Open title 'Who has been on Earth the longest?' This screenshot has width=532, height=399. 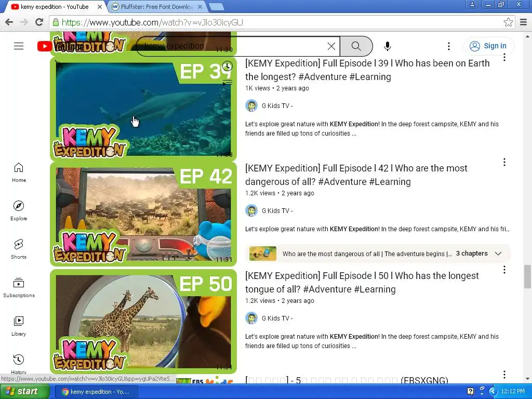pos(367,70)
